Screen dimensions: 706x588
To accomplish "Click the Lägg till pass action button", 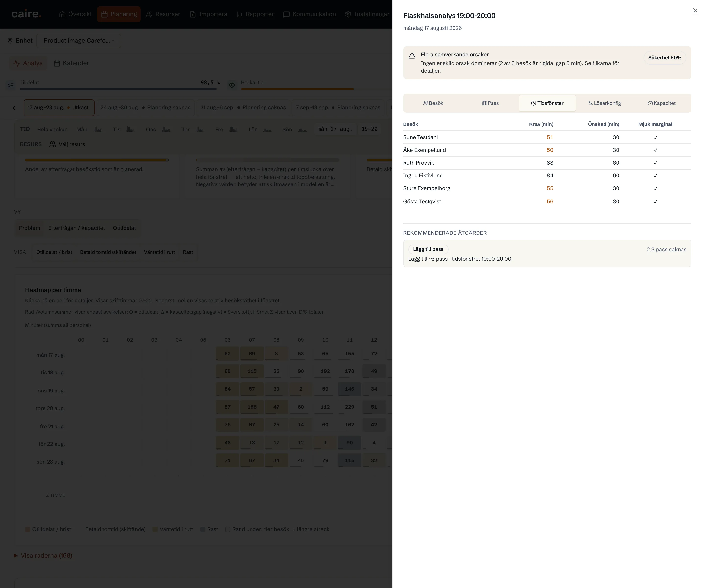I will click(x=428, y=249).
